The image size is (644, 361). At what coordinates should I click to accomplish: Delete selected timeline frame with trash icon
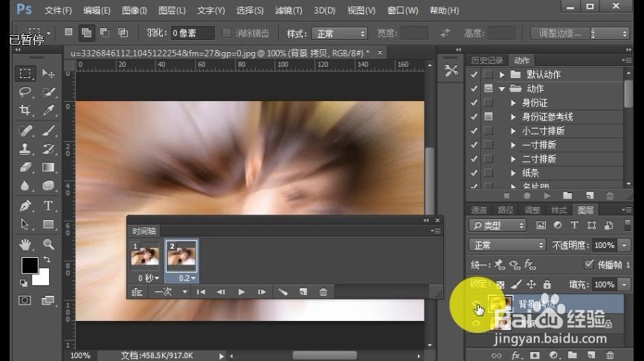(323, 292)
